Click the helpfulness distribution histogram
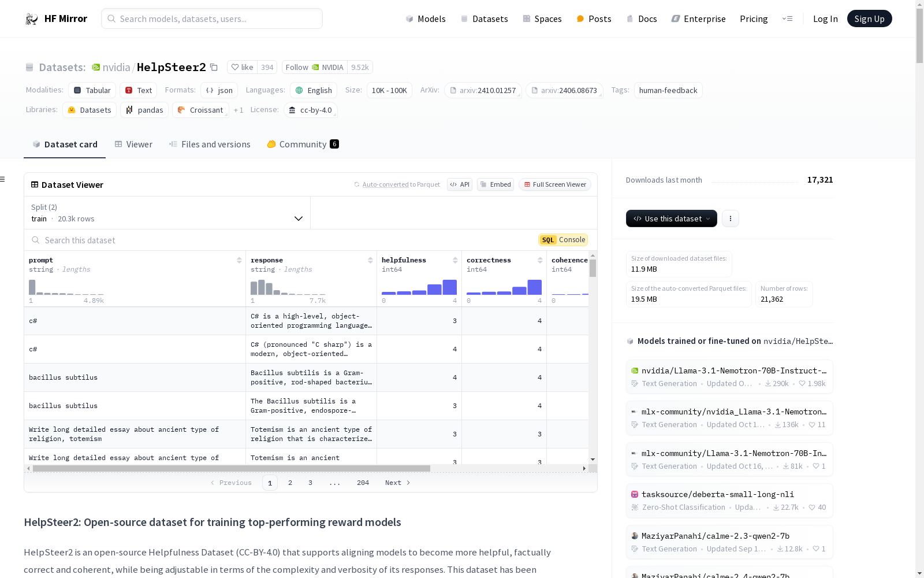Screen dimensions: 924x578 419,287
